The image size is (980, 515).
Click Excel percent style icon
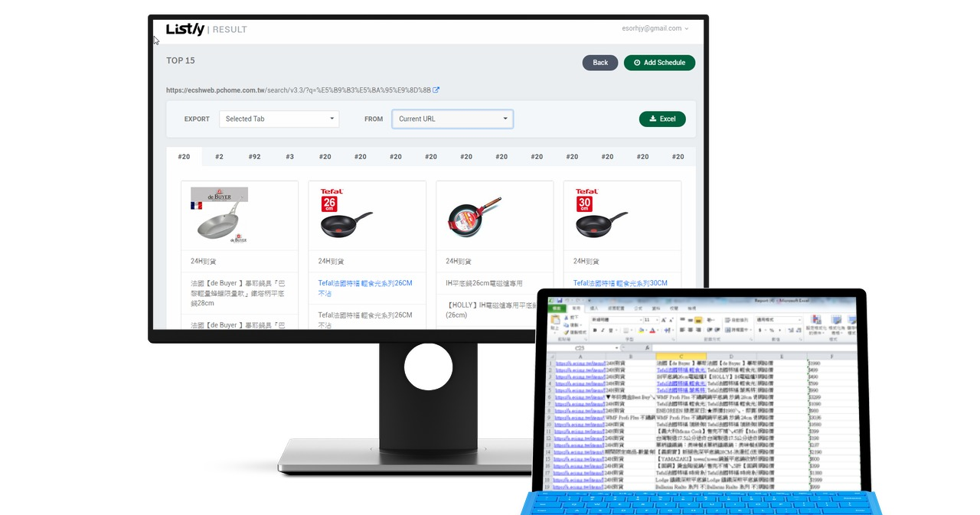pyautogui.click(x=772, y=331)
